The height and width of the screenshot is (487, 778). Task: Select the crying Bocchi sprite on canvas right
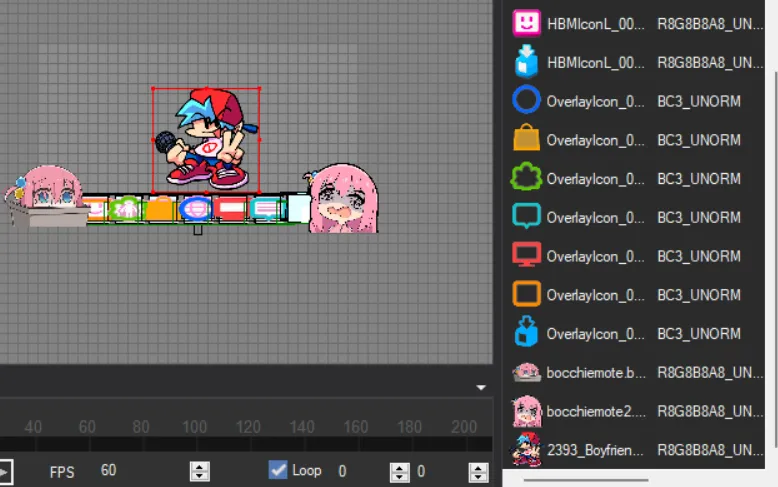pos(343,200)
